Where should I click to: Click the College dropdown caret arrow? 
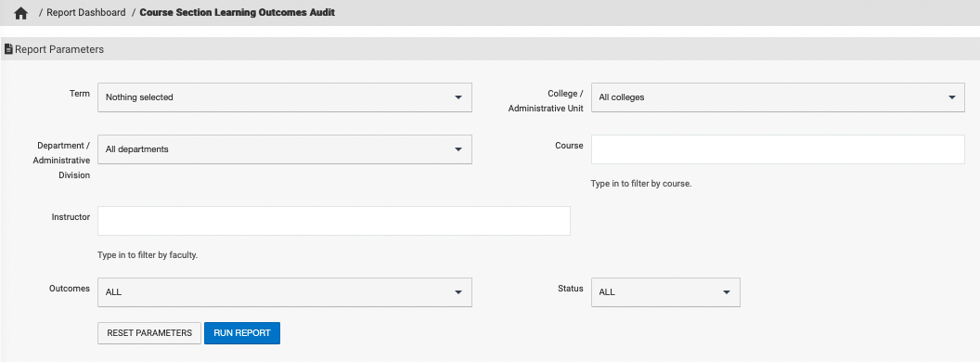(951, 97)
